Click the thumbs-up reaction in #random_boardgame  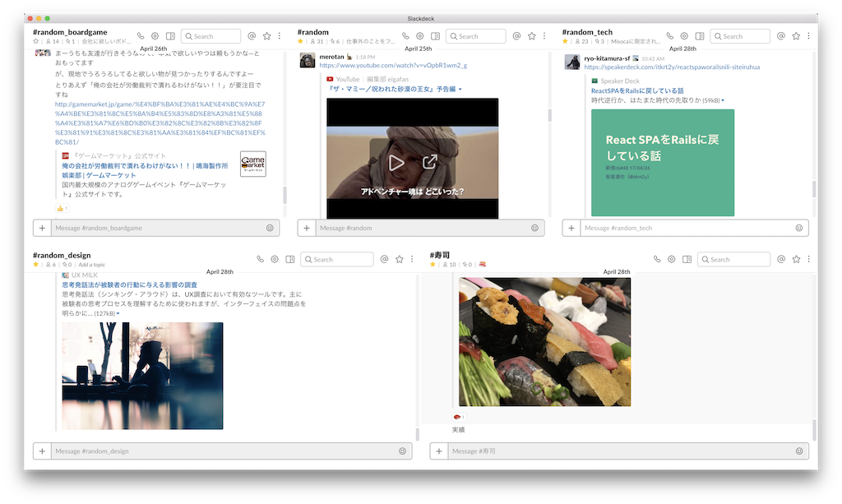tap(61, 208)
